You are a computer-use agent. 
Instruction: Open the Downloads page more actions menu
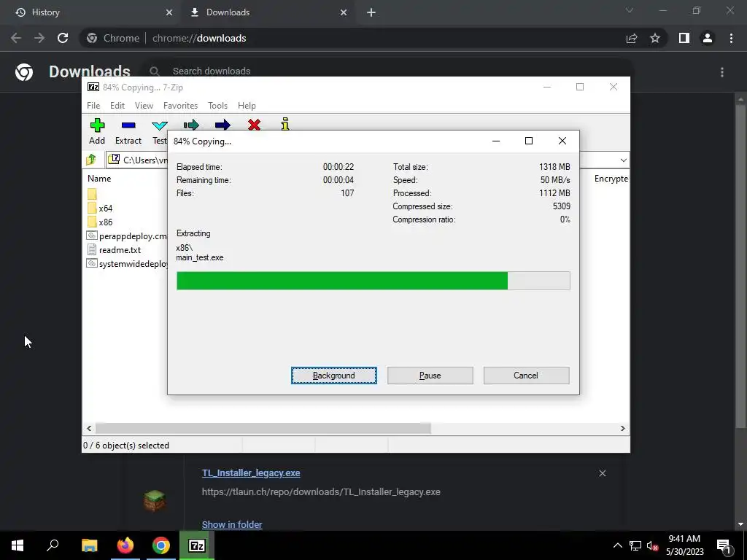pyautogui.click(x=722, y=72)
